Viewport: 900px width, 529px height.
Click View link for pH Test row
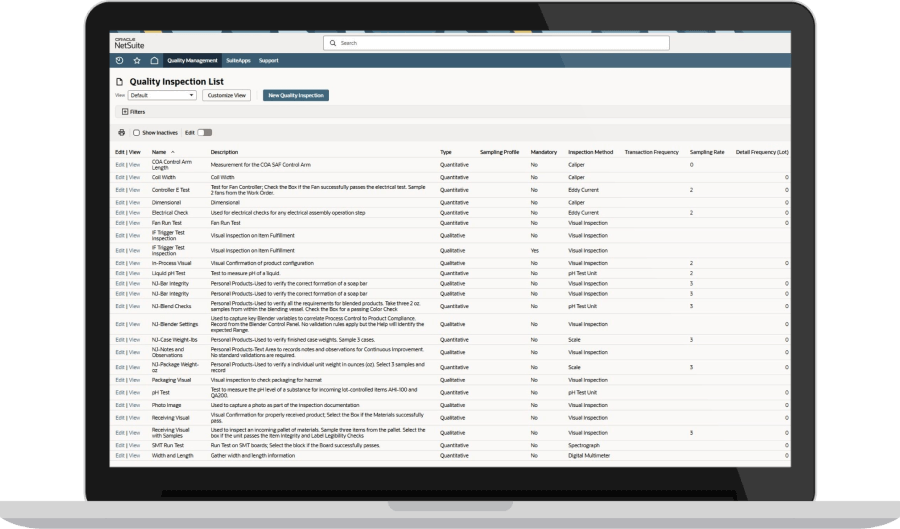click(134, 392)
